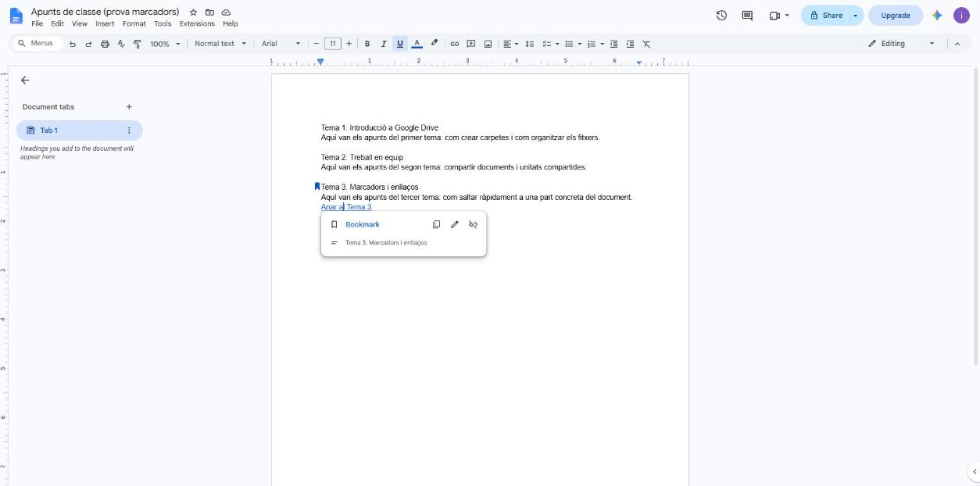Copy the bookmark link
This screenshot has height=486, width=980.
pyautogui.click(x=436, y=224)
